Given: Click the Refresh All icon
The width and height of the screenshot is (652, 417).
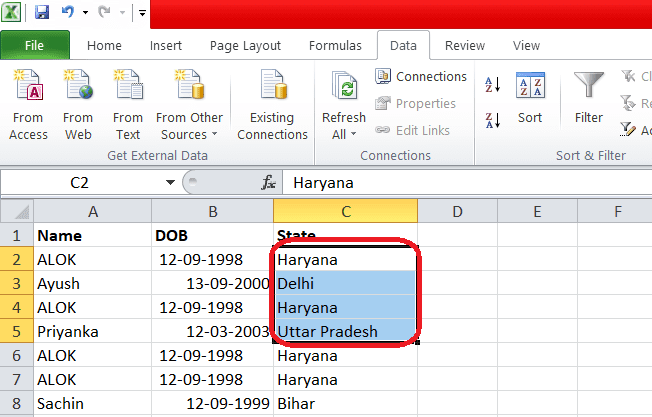Looking at the screenshot, I should tap(344, 86).
